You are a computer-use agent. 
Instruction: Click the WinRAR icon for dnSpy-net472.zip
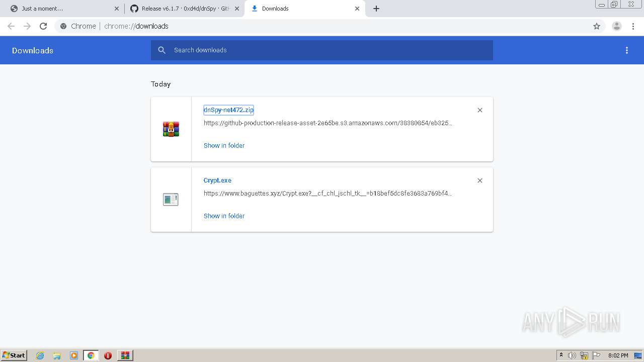click(171, 129)
